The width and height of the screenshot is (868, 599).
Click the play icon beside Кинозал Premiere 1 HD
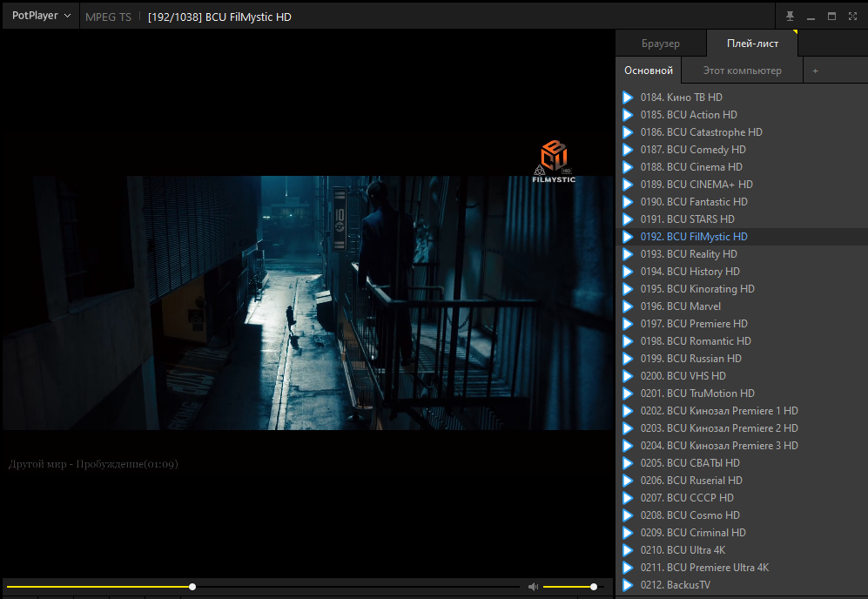[x=628, y=411]
